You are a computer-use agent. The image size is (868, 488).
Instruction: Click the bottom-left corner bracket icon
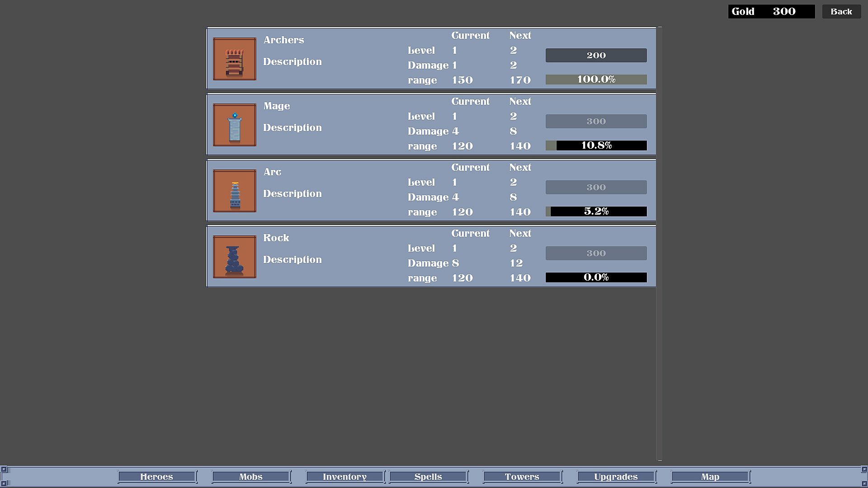[4, 483]
